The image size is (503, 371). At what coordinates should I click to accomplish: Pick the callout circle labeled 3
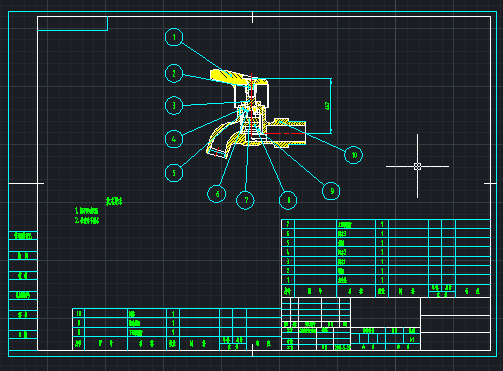(174, 105)
